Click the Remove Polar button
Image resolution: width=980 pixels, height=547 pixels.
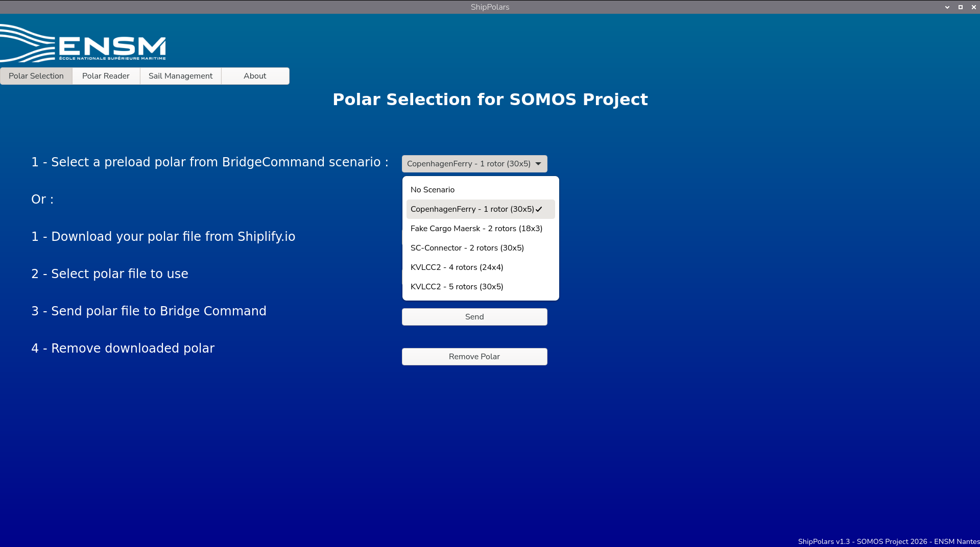(474, 357)
